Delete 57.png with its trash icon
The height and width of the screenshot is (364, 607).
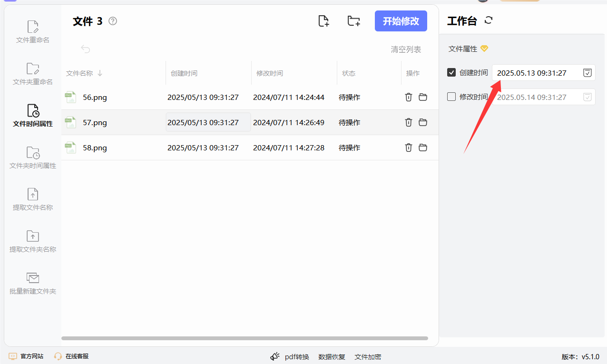coord(408,122)
